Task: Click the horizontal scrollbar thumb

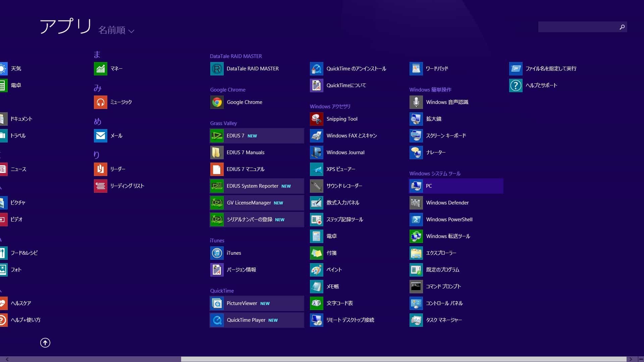Action: coord(404,359)
